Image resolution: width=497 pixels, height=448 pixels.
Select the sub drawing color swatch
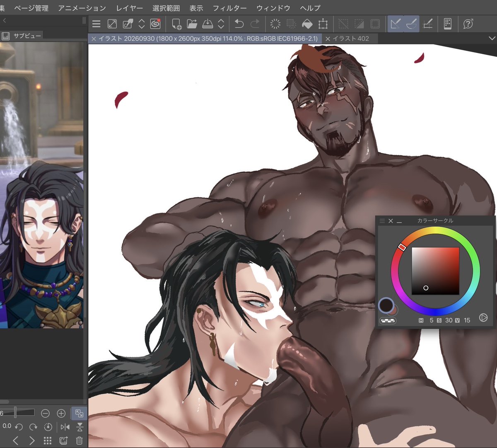pyautogui.click(x=394, y=310)
